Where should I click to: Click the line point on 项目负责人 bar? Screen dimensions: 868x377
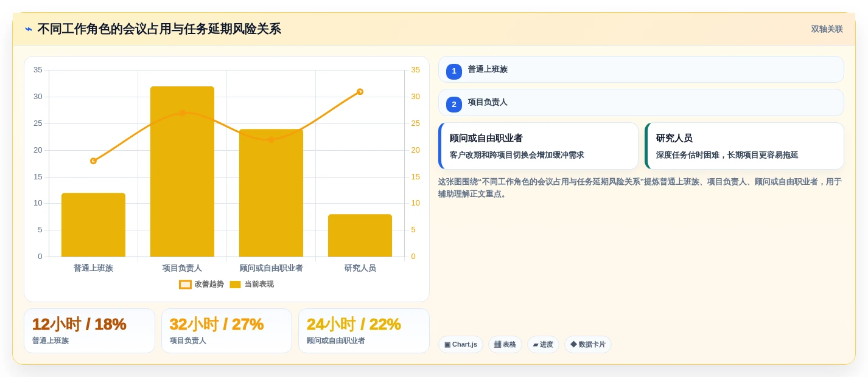[x=182, y=113]
